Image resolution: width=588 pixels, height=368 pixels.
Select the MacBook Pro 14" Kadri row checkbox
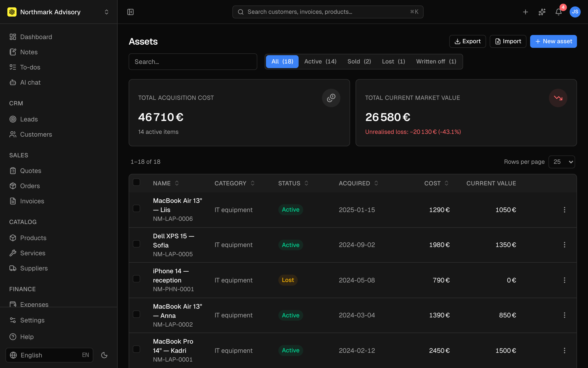point(137,349)
